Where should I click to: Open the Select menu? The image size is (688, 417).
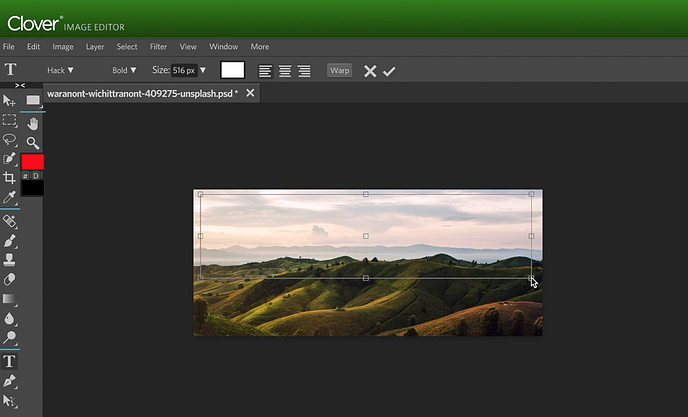[x=127, y=47]
